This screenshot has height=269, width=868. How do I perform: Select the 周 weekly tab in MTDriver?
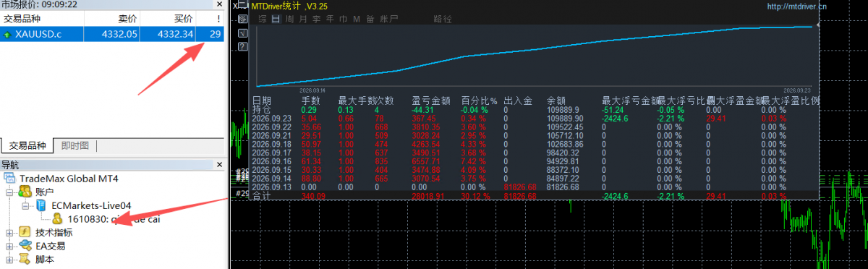point(289,19)
